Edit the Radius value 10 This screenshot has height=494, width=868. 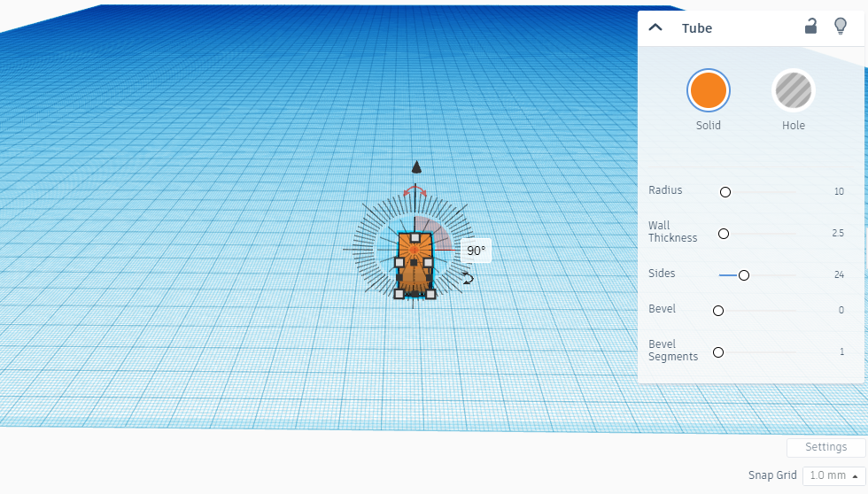[x=839, y=191]
